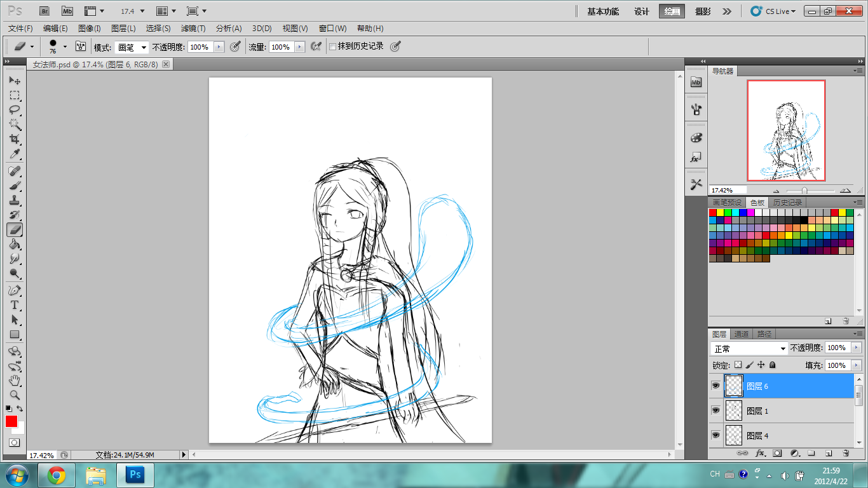Select the Type tool
This screenshot has height=488, width=868.
click(15, 305)
